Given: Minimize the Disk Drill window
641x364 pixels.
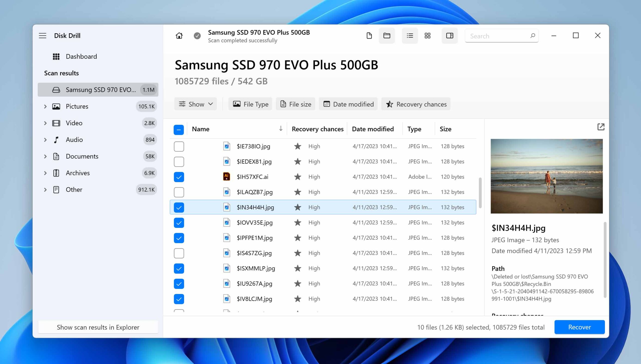Looking at the screenshot, I should (554, 36).
